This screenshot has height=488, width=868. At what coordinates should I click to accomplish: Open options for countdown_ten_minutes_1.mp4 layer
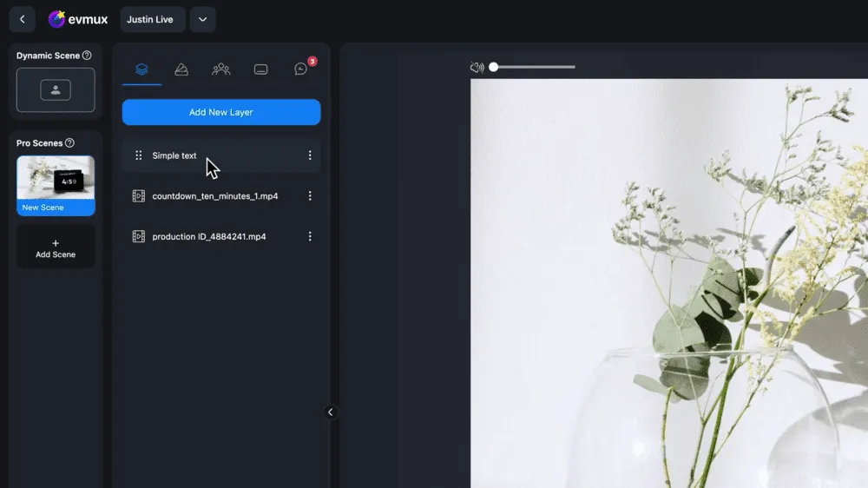click(x=310, y=196)
